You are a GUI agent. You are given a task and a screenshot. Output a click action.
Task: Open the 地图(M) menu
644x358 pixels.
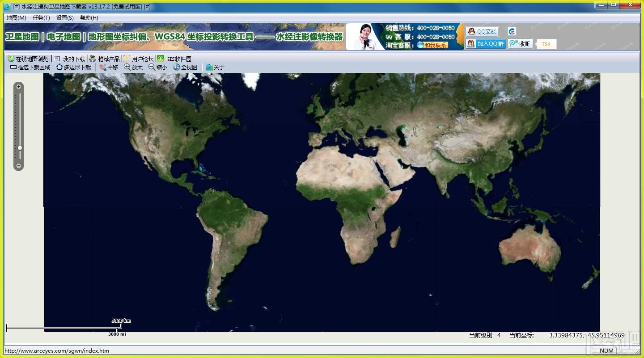pos(17,18)
